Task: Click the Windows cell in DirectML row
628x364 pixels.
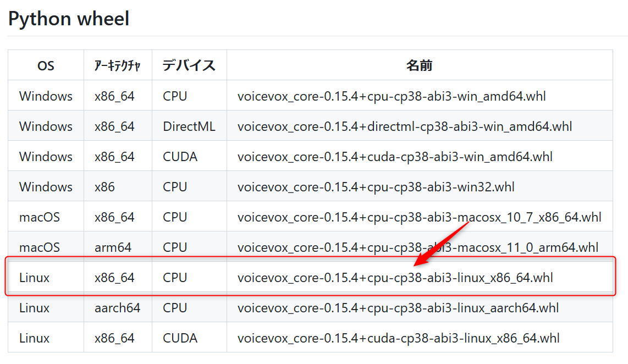Action: 46,126
